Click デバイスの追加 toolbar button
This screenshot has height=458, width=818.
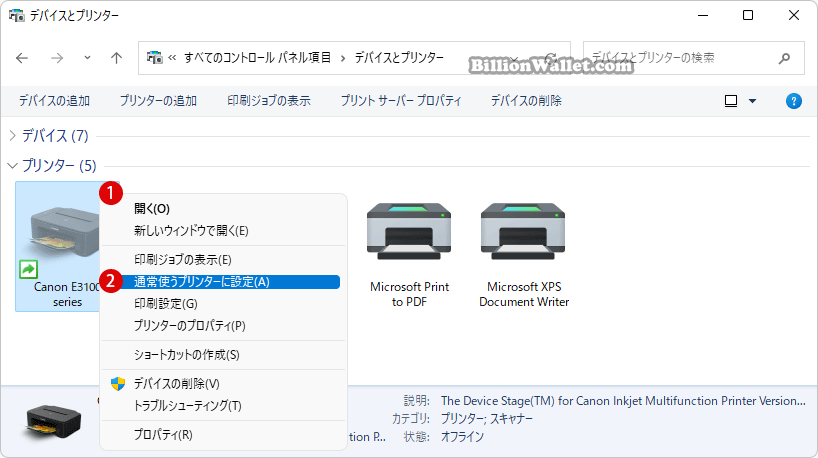pyautogui.click(x=54, y=101)
